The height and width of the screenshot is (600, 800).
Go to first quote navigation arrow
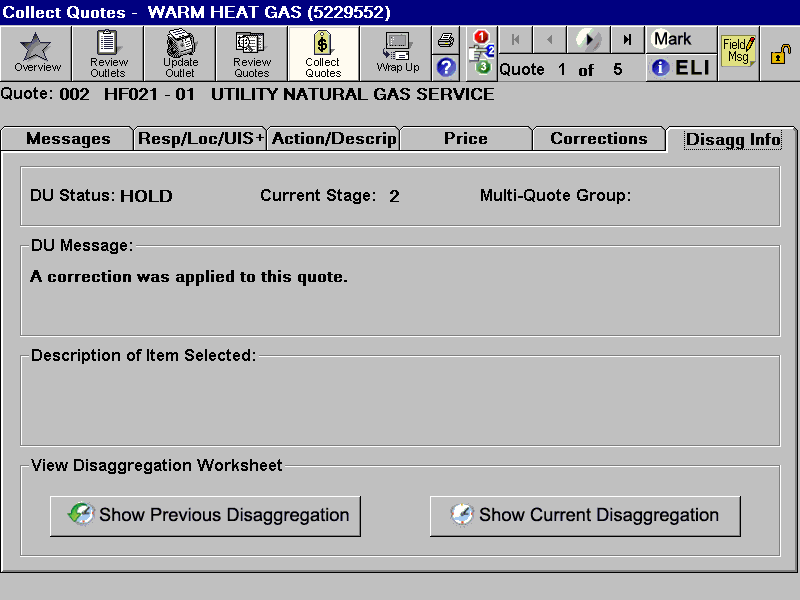click(515, 40)
